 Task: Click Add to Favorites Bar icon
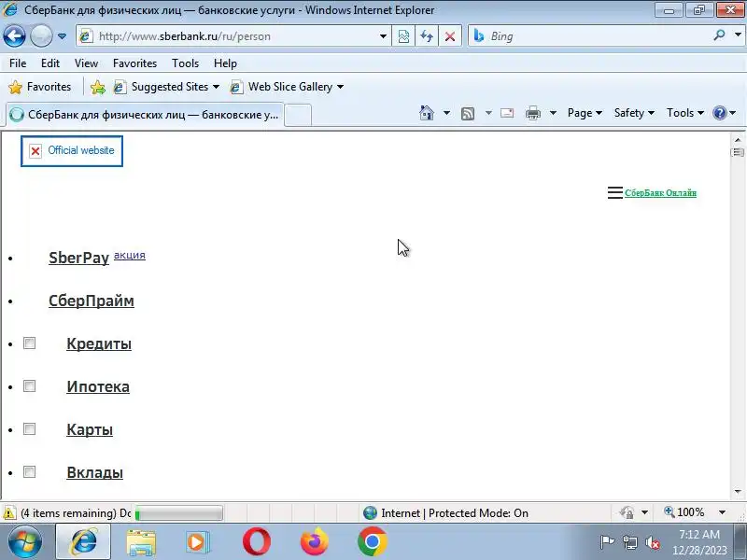(98, 87)
